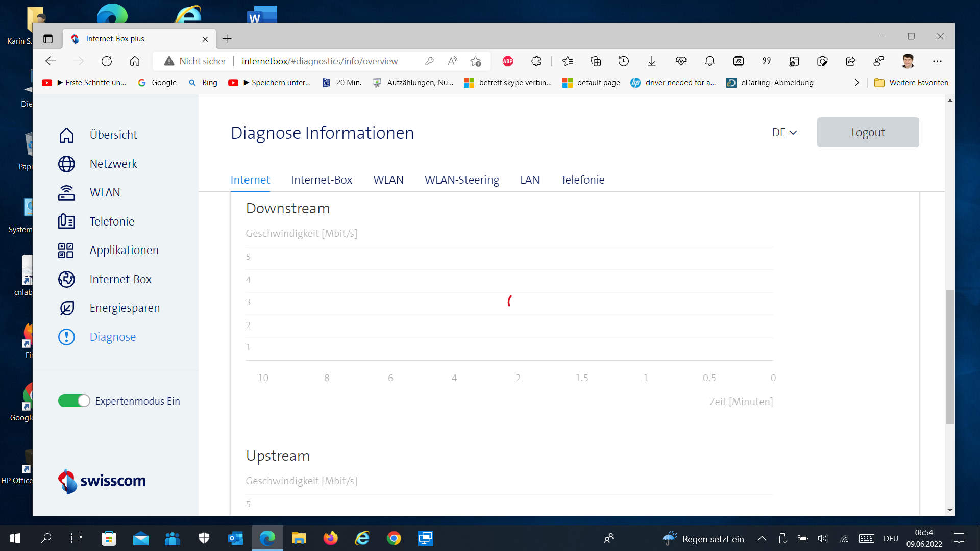Reload the page with the refresh icon
The image size is (980, 551).
click(x=107, y=61)
